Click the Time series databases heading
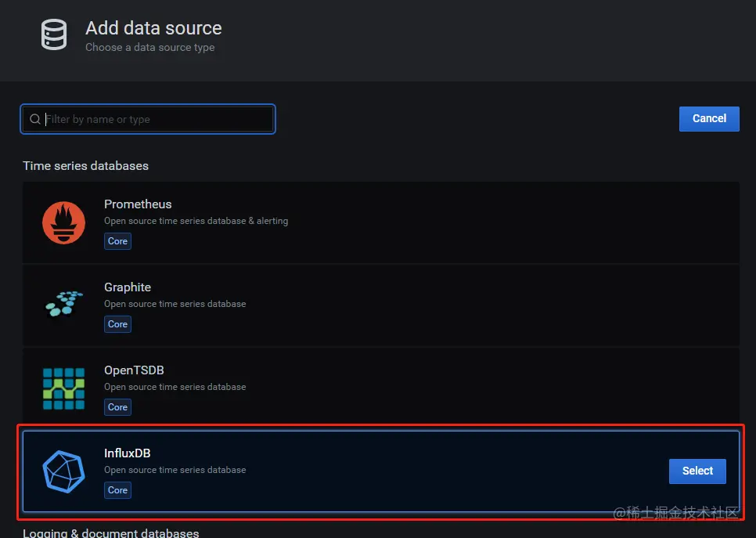This screenshot has width=756, height=538. [85, 166]
